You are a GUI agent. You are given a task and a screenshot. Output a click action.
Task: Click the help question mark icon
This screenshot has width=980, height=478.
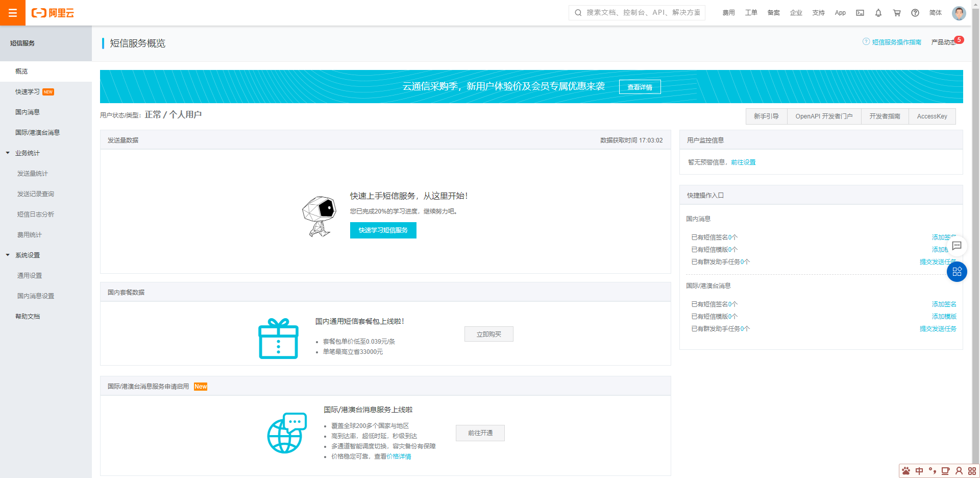(915, 13)
